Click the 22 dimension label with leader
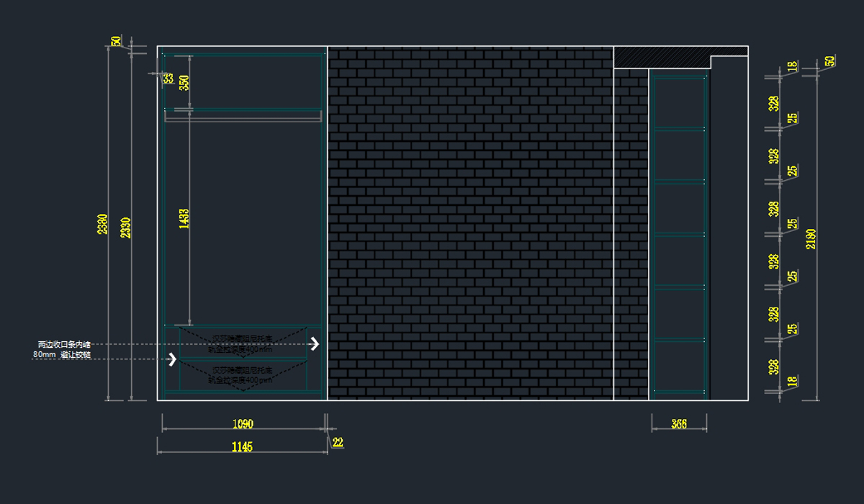 (338, 444)
